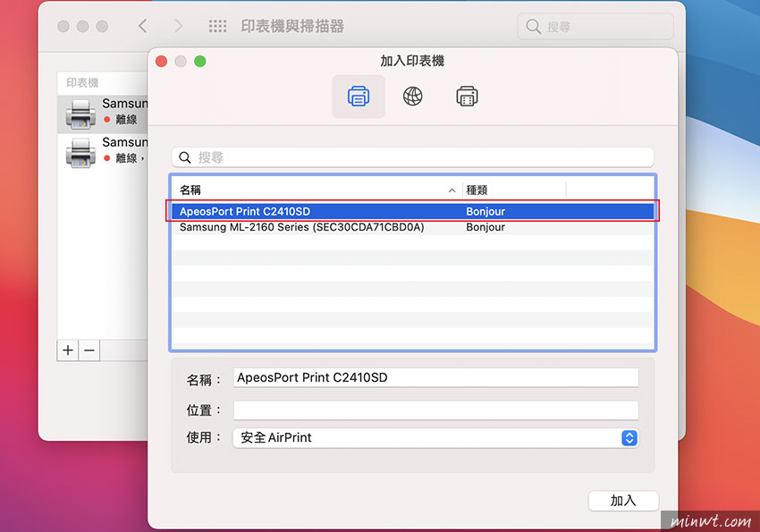Select Samsung ML-2160 Series printer row
The width and height of the screenshot is (760, 532).
pos(412,227)
